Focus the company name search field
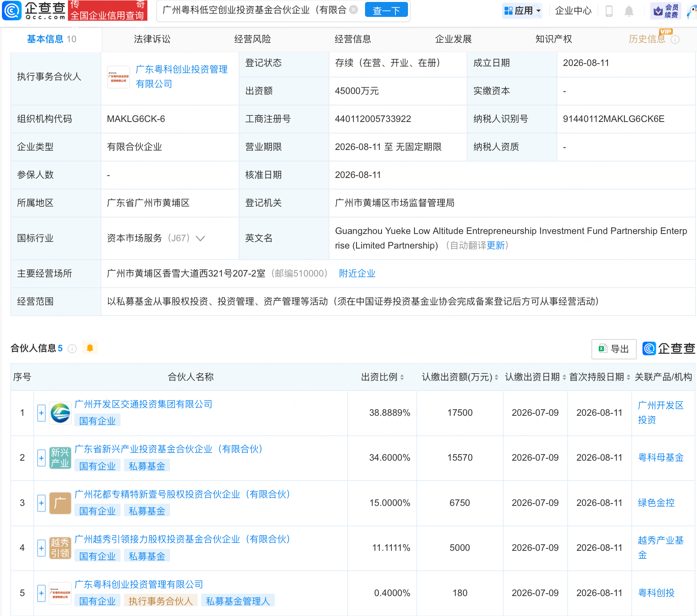697x616 pixels. (x=255, y=10)
